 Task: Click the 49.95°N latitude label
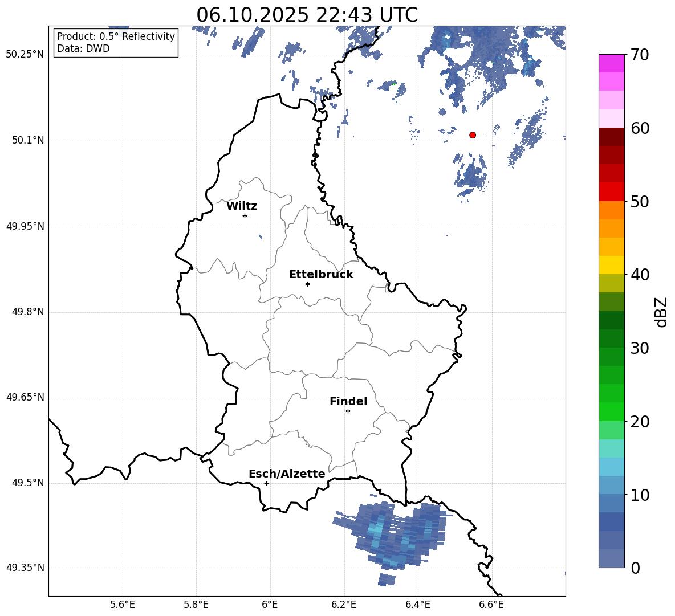tap(25, 226)
